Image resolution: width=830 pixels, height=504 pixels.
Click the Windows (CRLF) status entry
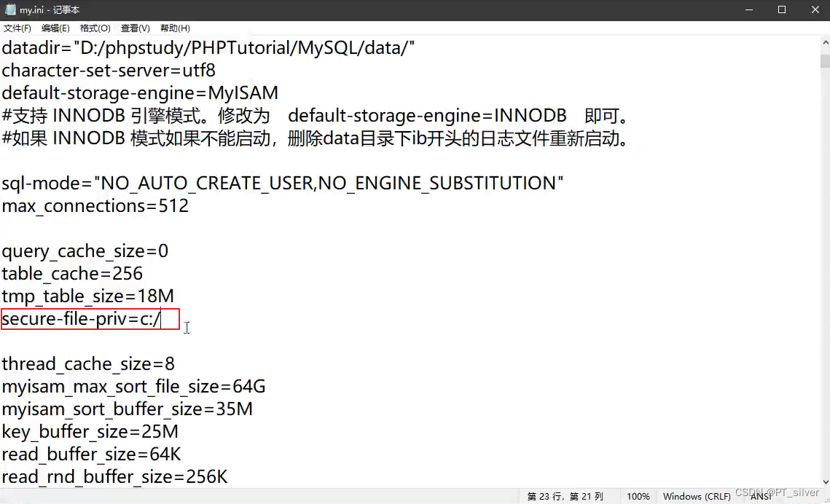pyautogui.click(x=697, y=497)
